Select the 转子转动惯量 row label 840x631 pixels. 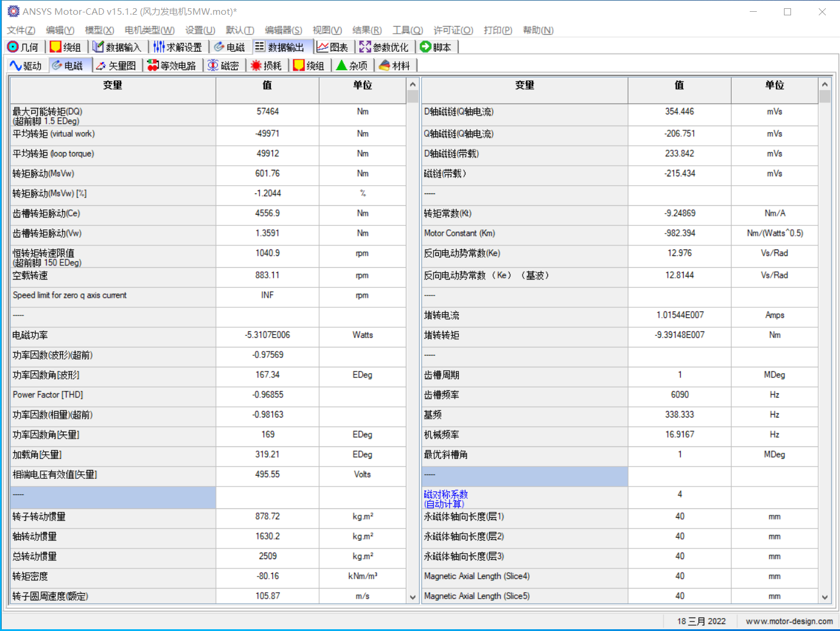pos(39,517)
